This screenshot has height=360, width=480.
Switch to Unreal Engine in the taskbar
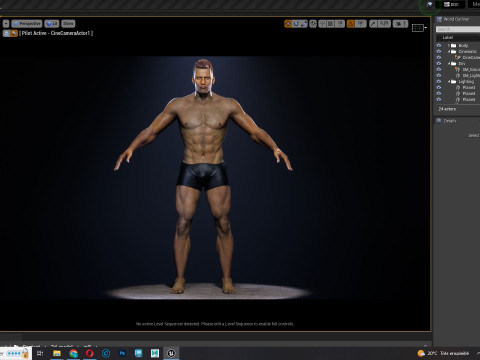[x=171, y=353]
